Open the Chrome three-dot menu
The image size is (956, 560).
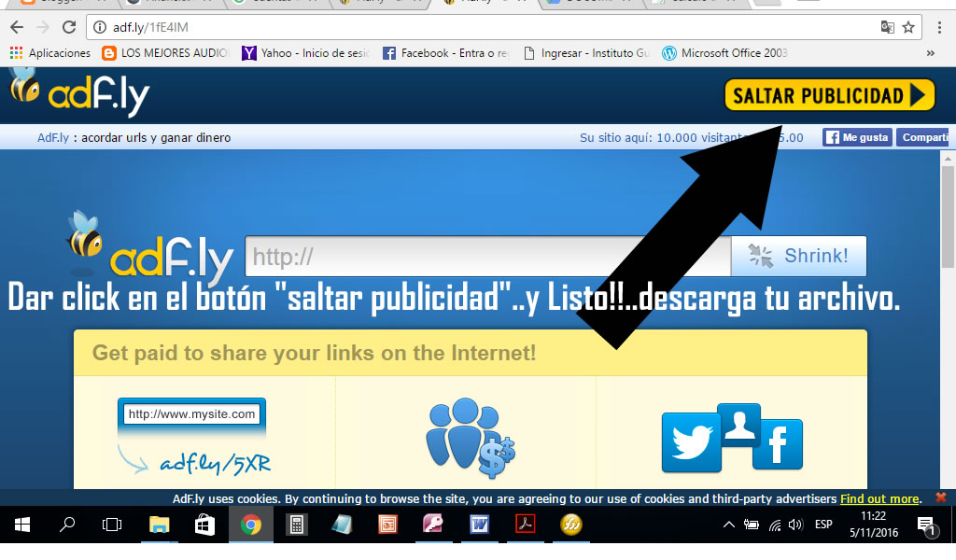(939, 27)
